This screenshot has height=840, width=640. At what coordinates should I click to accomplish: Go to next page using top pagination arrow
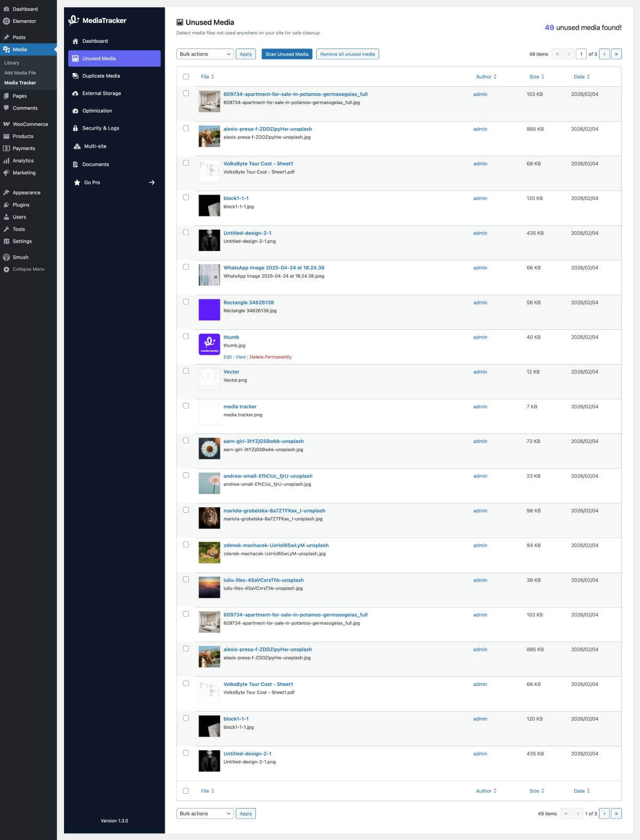tap(604, 54)
